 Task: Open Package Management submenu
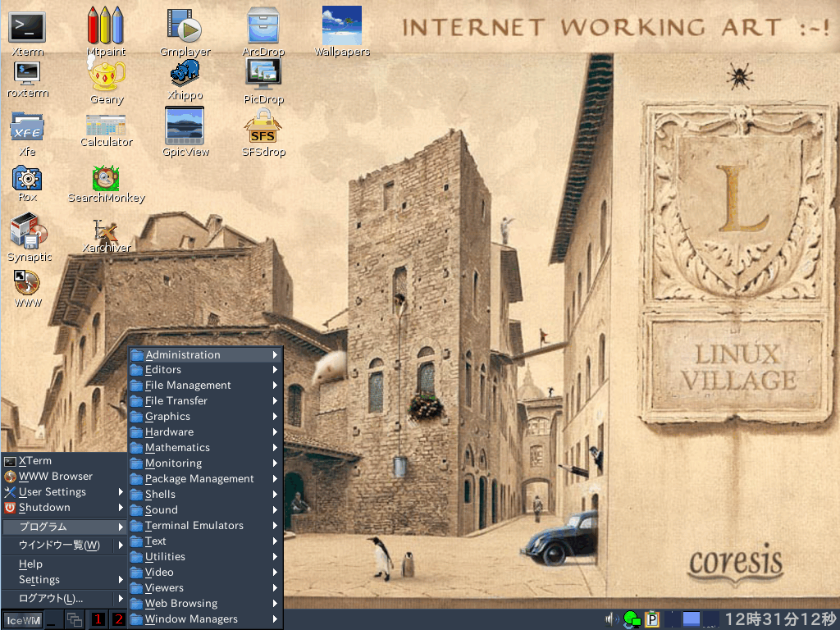tap(205, 478)
